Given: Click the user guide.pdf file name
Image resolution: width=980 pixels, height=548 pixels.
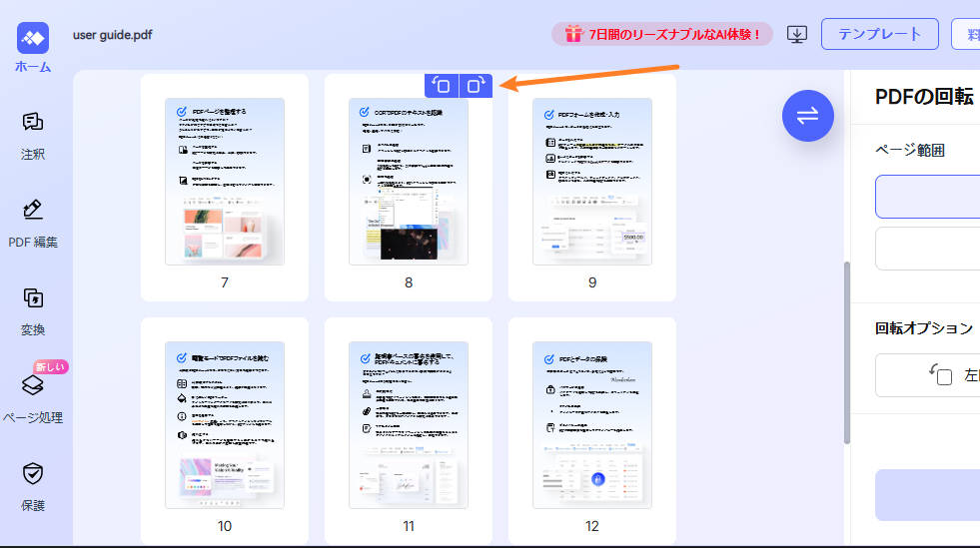Looking at the screenshot, I should 113,35.
